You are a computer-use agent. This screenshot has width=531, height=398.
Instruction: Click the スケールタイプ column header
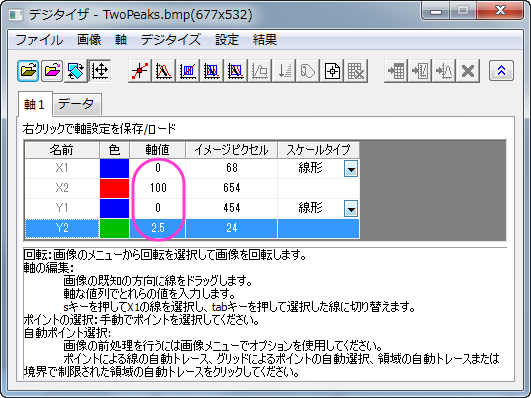click(318, 150)
